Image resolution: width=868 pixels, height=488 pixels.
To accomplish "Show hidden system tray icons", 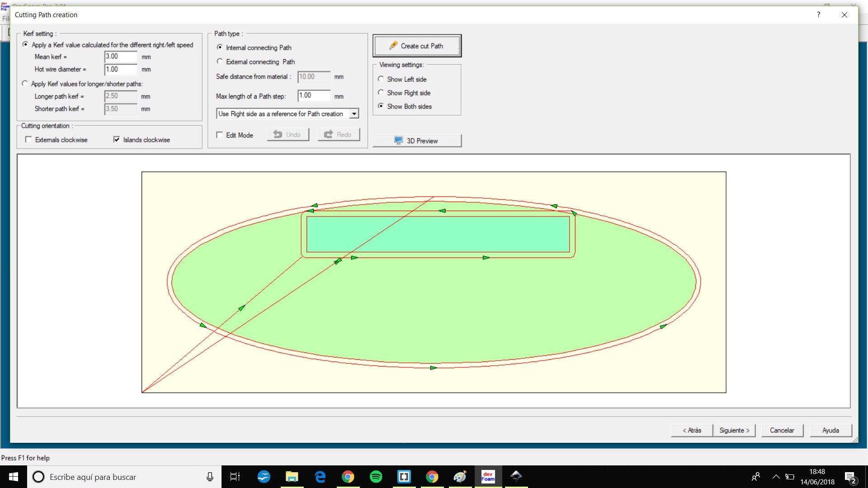I will click(776, 477).
